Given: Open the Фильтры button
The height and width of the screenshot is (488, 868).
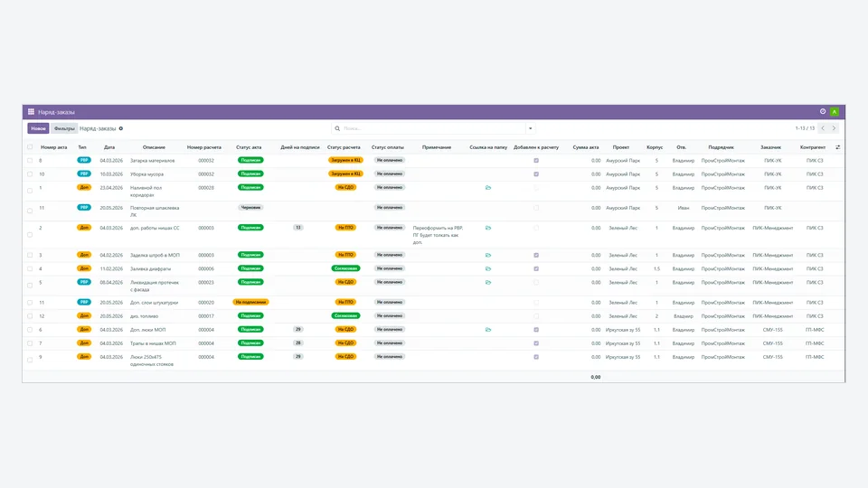Looking at the screenshot, I should pos(64,128).
